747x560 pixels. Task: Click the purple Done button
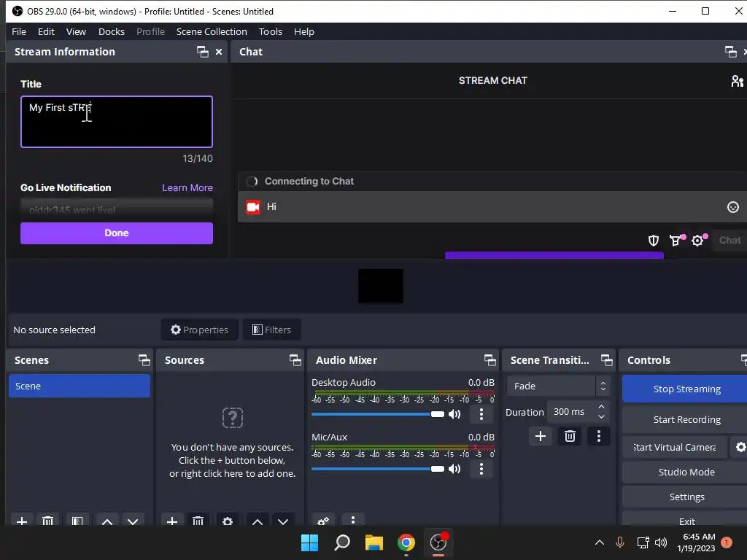(x=117, y=233)
